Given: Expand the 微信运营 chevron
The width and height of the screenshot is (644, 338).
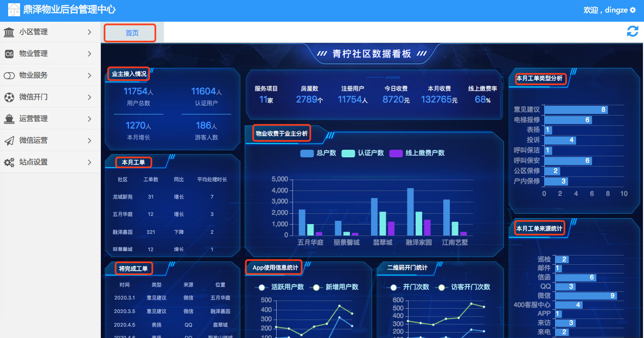Looking at the screenshot, I should pyautogui.click(x=90, y=141).
